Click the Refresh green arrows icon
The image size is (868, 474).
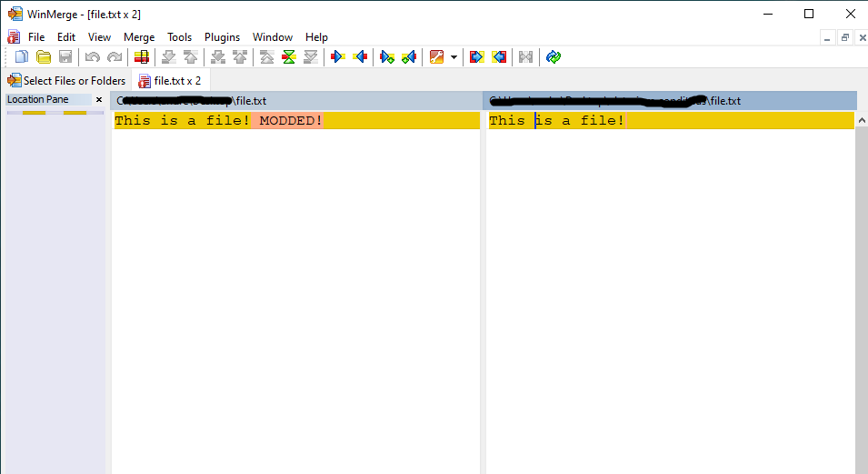point(553,56)
